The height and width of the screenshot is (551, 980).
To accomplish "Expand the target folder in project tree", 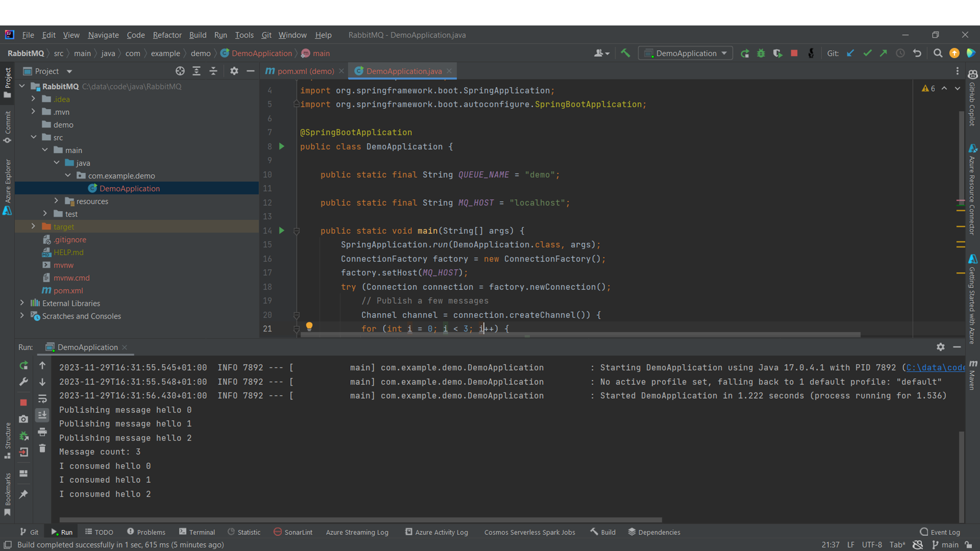I will [33, 226].
